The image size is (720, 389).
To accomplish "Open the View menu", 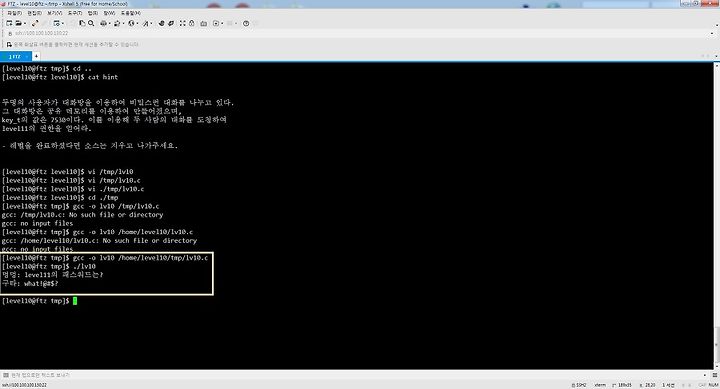I will pos(55,13).
